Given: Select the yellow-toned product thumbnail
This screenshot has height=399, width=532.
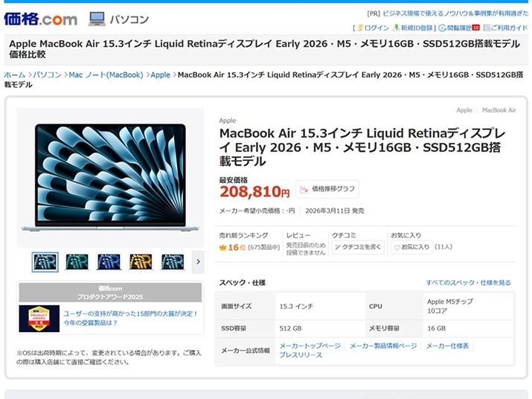Looking at the screenshot, I should tap(141, 261).
